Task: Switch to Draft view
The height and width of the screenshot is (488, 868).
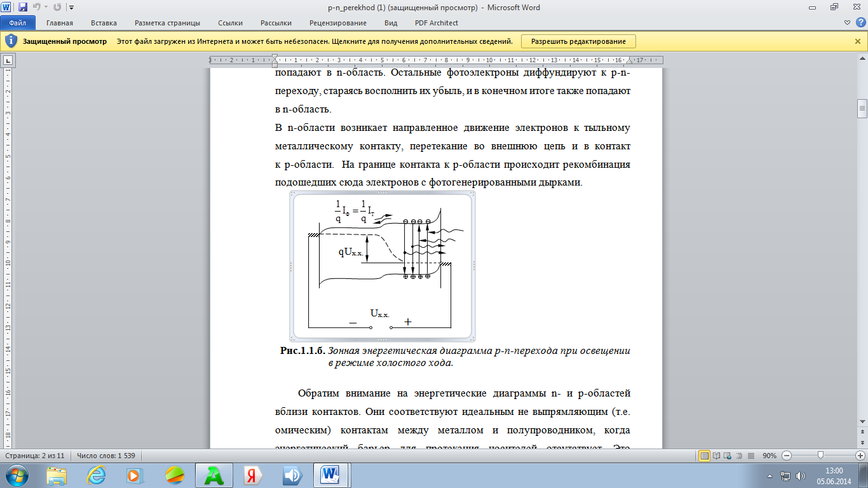Action: (750, 456)
